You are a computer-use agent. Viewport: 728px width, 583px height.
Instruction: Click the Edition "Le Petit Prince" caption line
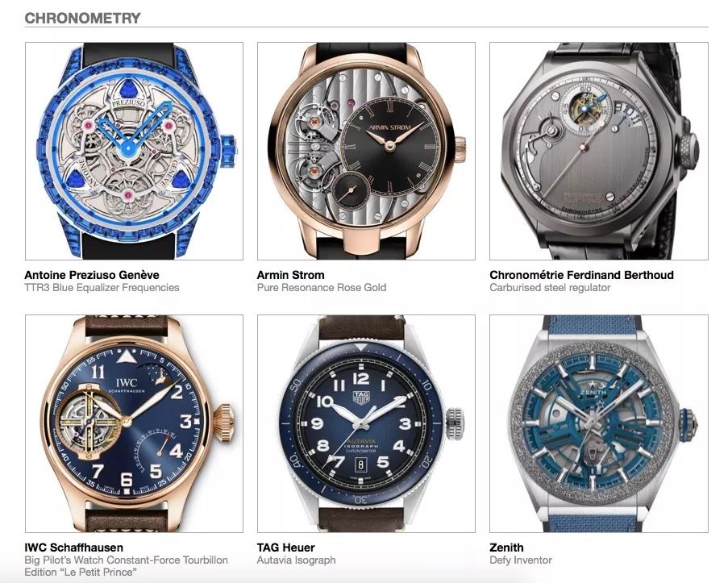81,573
